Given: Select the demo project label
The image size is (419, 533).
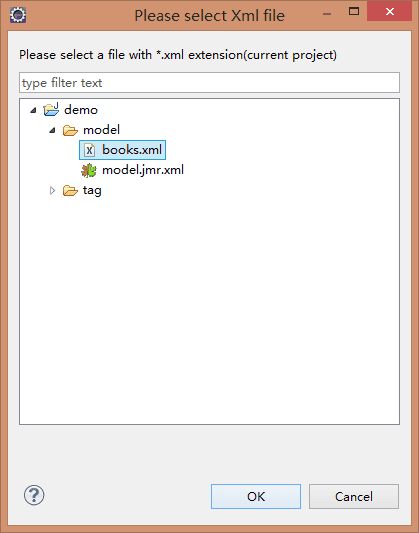Looking at the screenshot, I should click(81, 110).
